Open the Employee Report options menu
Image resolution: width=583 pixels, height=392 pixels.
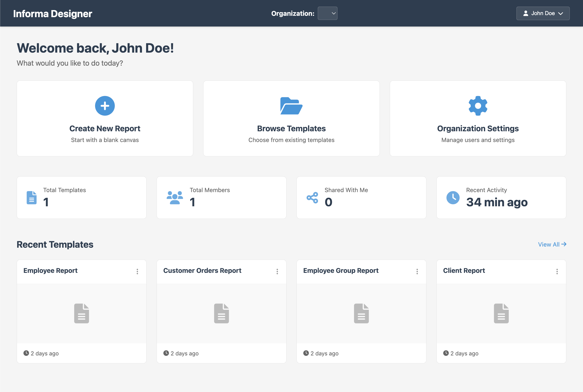point(137,271)
